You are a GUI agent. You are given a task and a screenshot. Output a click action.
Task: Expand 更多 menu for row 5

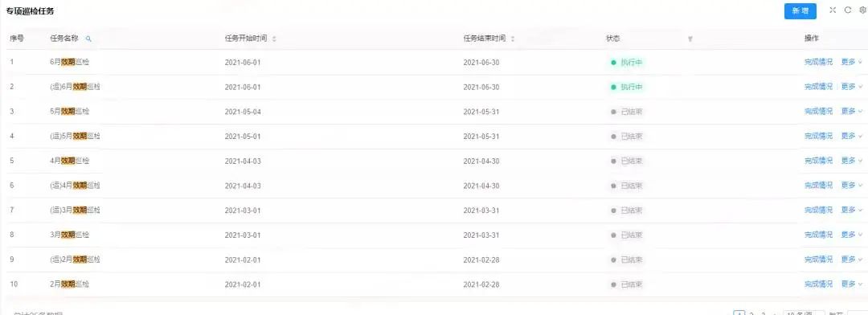pyautogui.click(x=852, y=161)
